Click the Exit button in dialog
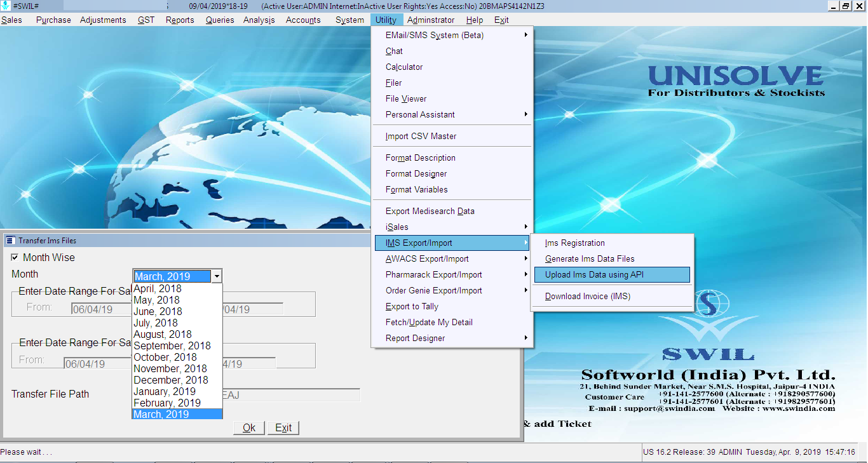 [283, 427]
